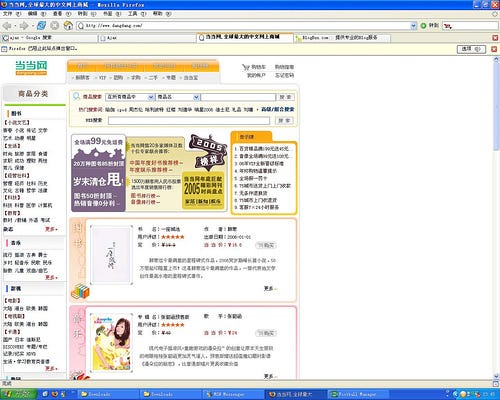The width and height of the screenshot is (500, 400).
Task: Open the 查看 (View) menu
Action: (61, 14)
